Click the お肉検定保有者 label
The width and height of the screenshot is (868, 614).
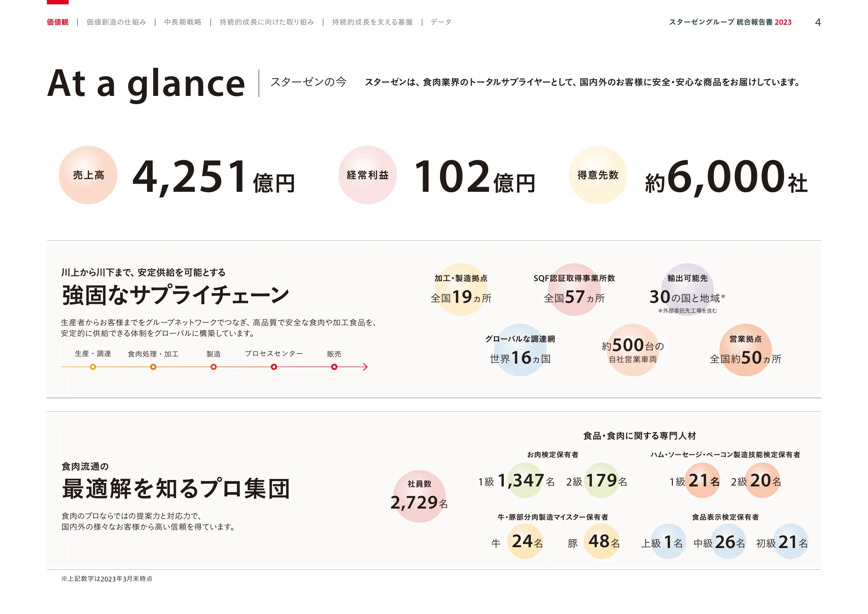(552, 455)
